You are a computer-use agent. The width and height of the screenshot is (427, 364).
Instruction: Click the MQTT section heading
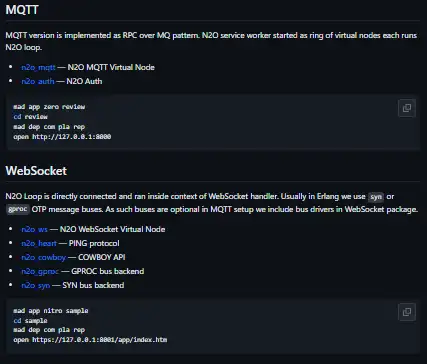point(22,10)
